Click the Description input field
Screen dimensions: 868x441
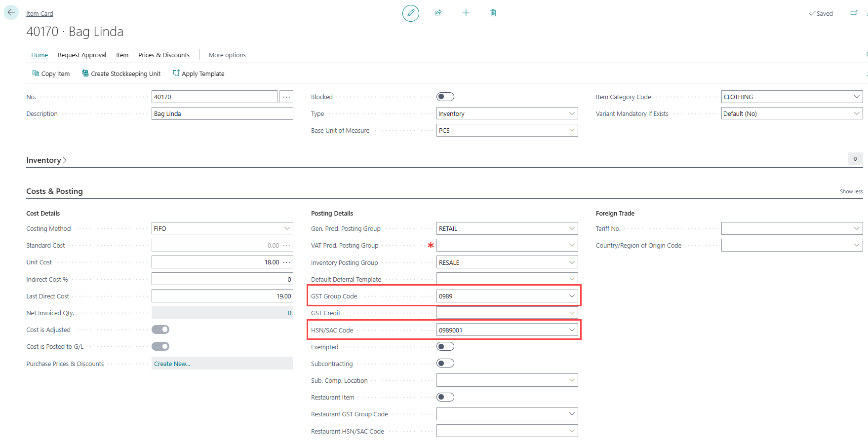coord(222,114)
